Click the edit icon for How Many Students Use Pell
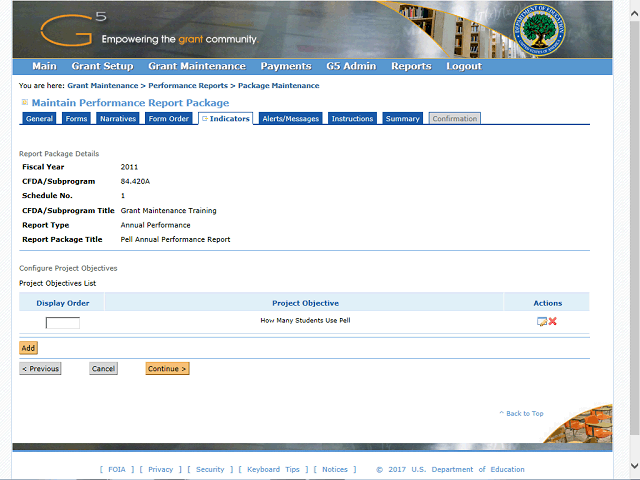The width and height of the screenshot is (640, 480). [x=542, y=322]
